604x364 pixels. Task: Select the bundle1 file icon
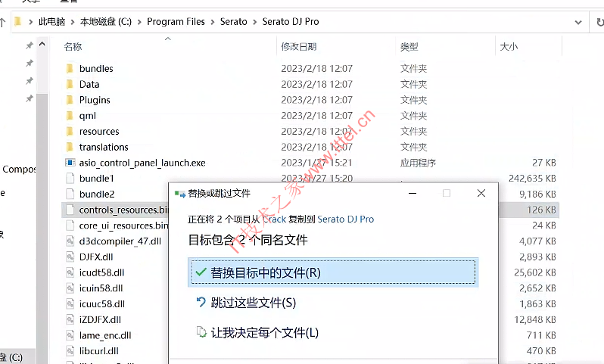(70, 179)
